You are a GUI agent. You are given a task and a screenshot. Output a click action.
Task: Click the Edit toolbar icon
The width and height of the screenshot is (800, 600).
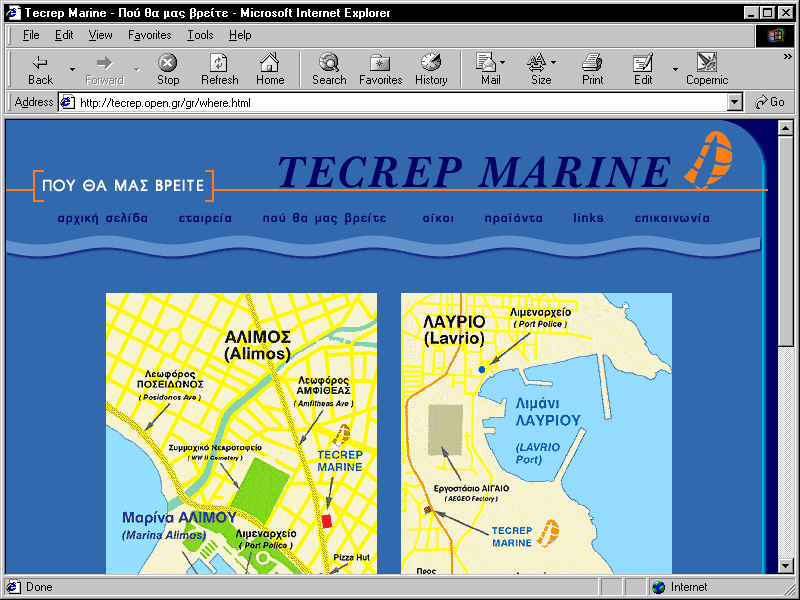coord(643,69)
